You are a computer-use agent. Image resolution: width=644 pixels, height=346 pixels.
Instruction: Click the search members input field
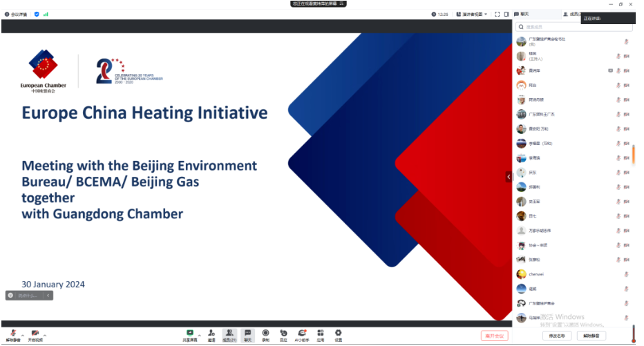[x=574, y=27]
